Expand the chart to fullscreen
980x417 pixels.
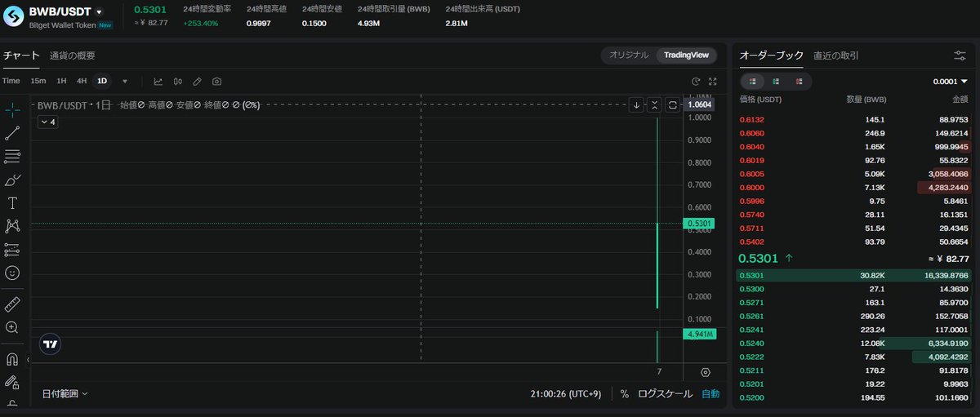tap(713, 81)
